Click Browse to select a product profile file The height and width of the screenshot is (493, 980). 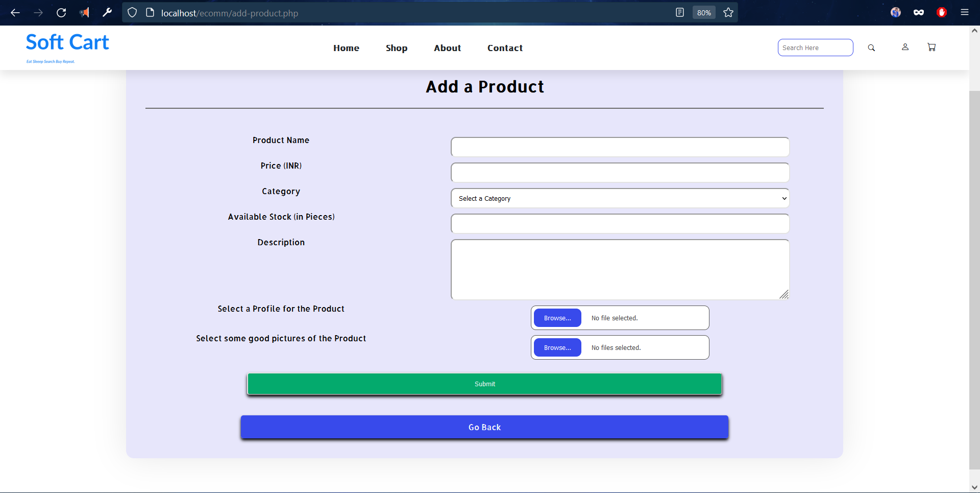pos(557,317)
